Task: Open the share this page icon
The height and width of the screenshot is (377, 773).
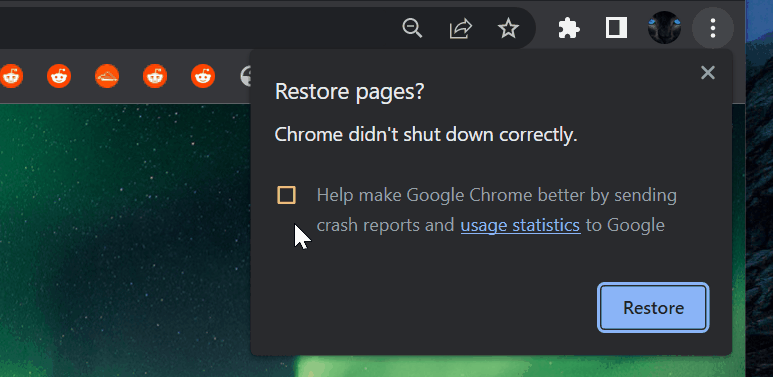Action: (x=460, y=29)
